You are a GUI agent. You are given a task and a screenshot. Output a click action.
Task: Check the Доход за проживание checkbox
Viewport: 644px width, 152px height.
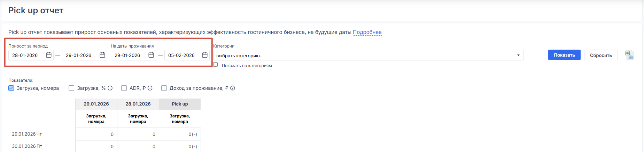164,88
